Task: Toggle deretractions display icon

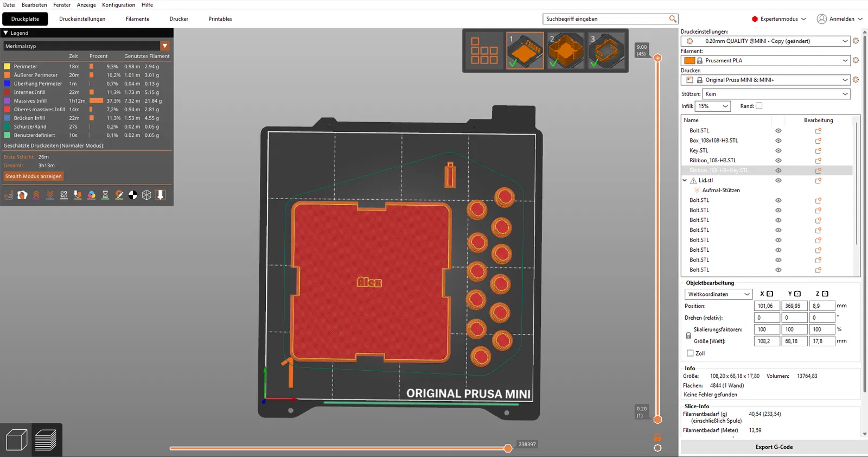Action: (50, 195)
